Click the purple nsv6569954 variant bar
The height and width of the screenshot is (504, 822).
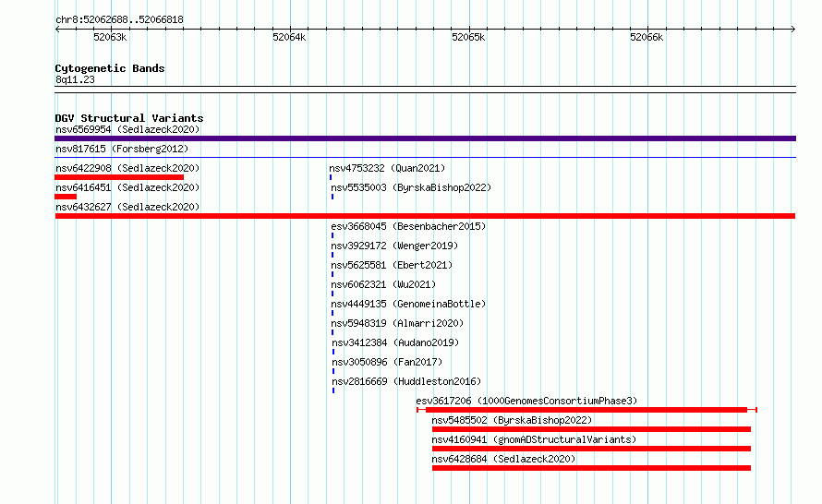(425, 138)
